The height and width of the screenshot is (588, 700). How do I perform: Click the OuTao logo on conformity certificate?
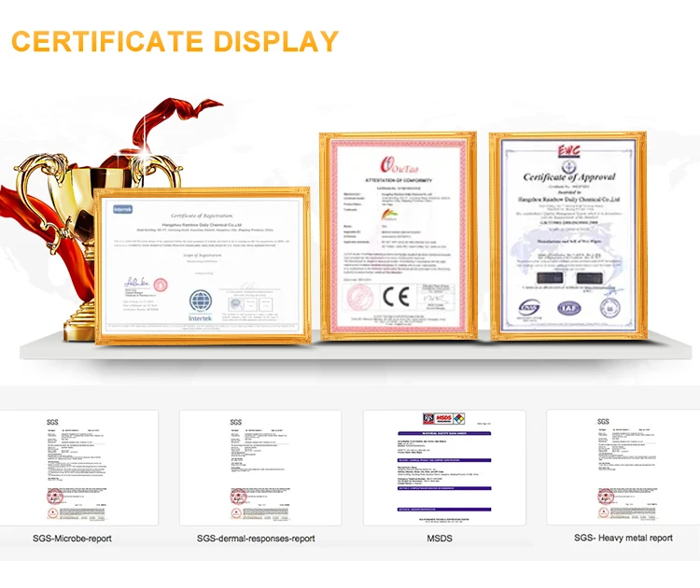coord(399,165)
